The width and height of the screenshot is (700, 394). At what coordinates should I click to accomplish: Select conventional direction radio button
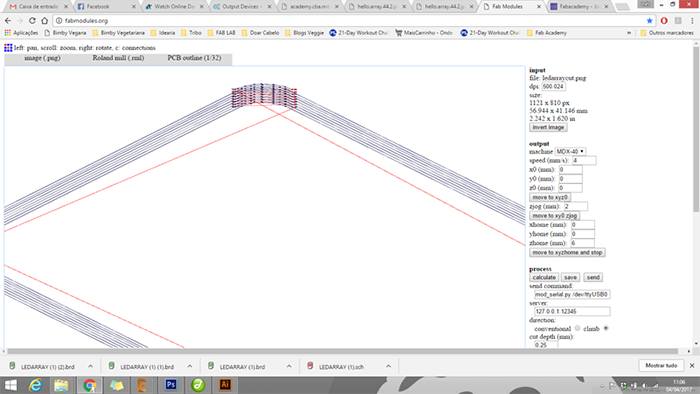(577, 328)
